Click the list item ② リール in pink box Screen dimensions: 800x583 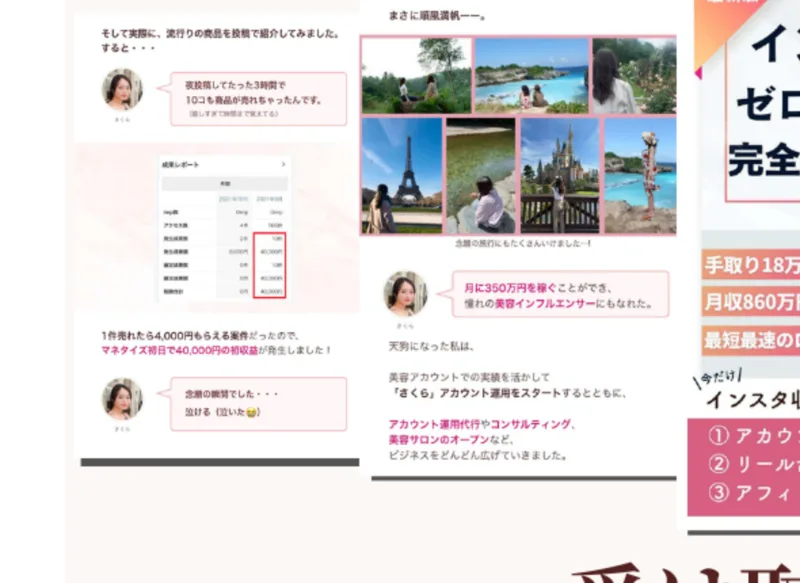[x=754, y=464]
